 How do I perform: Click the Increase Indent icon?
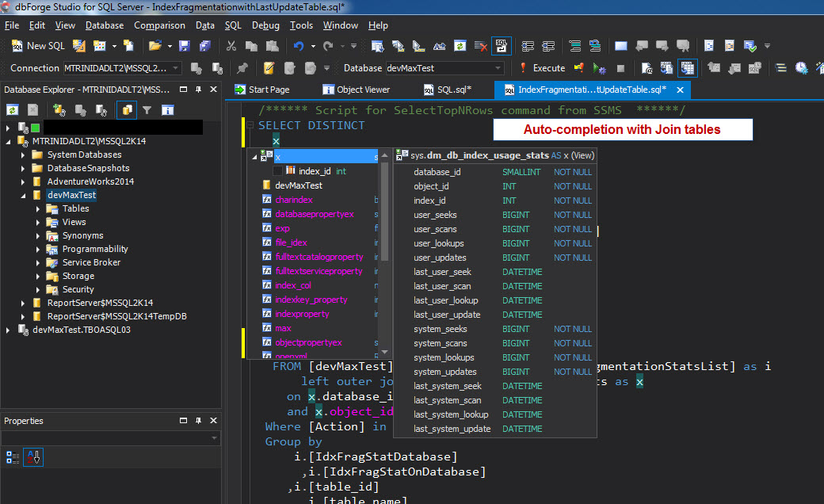pos(548,46)
